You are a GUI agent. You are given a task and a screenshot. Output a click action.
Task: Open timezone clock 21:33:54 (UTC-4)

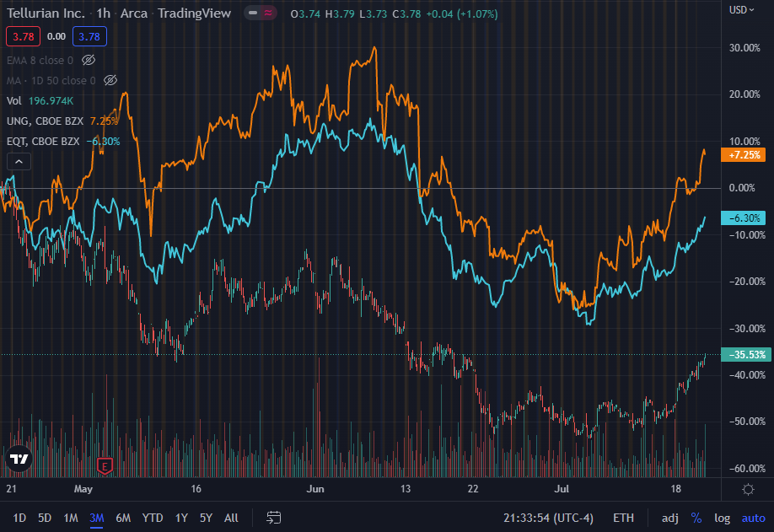(548, 518)
